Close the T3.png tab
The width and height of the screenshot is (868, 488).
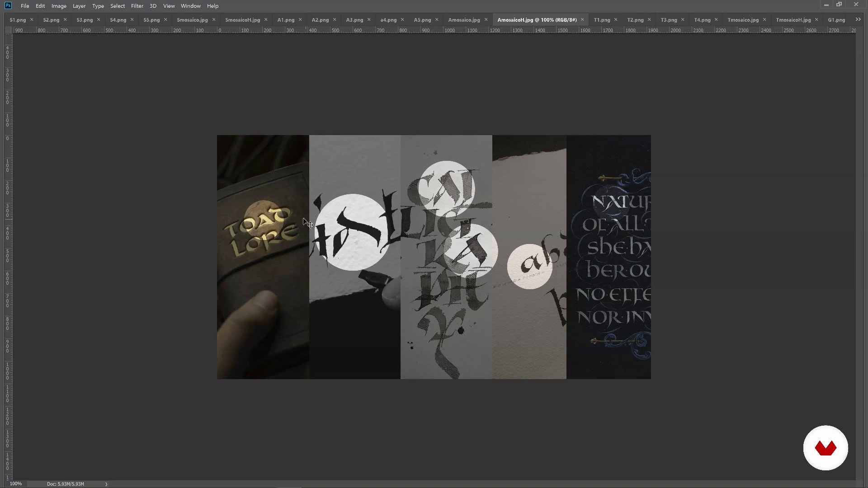683,19
